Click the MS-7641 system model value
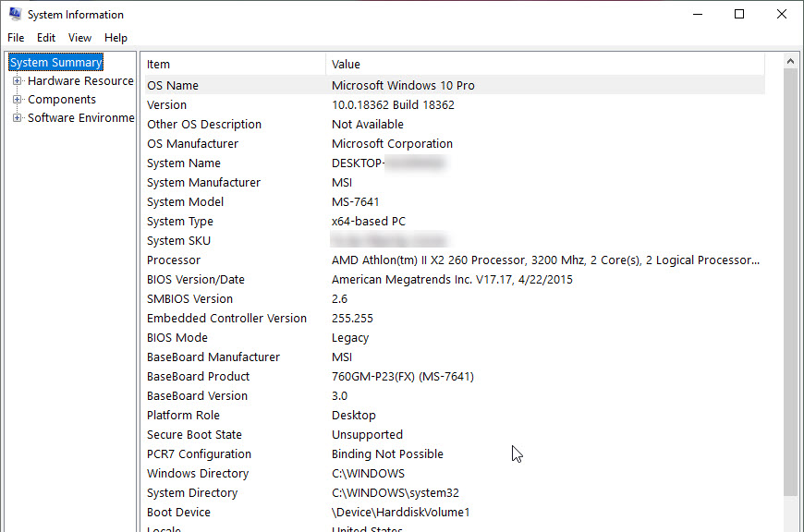This screenshot has height=532, width=804. tap(356, 202)
